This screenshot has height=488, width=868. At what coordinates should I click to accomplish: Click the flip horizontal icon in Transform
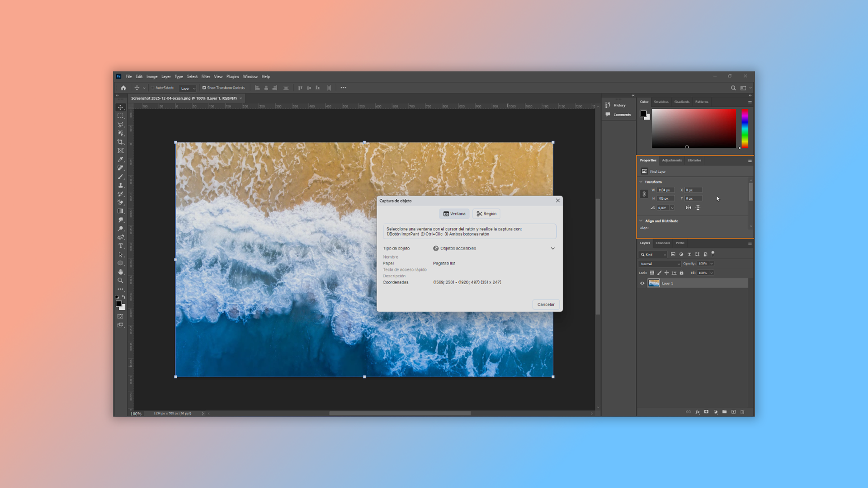[688, 208]
